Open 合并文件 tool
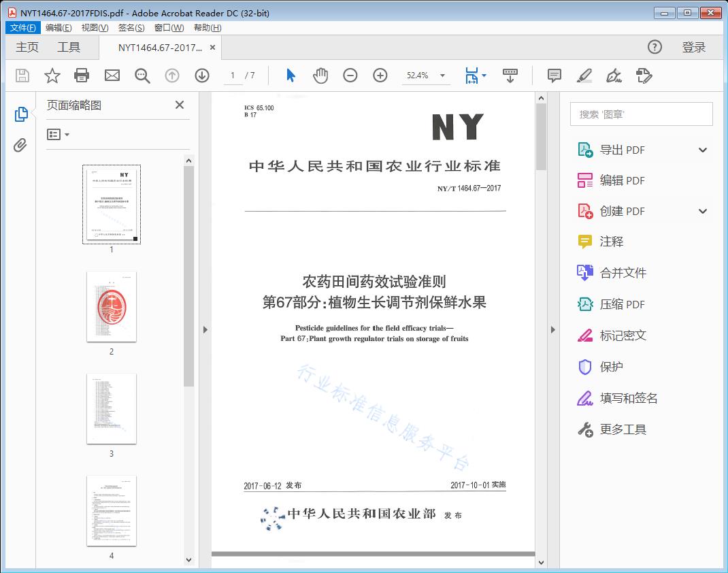This screenshot has width=728, height=573. point(623,273)
